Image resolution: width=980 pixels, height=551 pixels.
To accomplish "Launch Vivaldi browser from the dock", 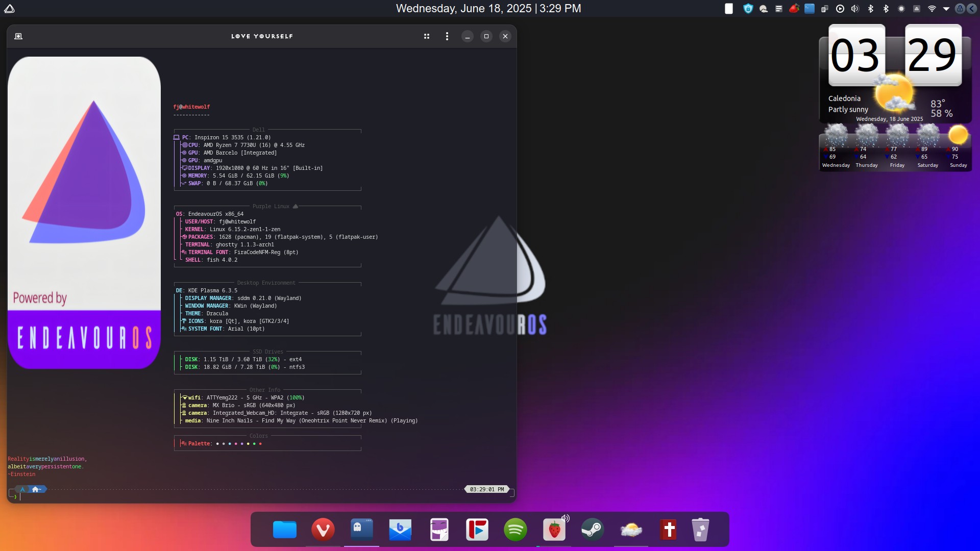I will click(323, 529).
